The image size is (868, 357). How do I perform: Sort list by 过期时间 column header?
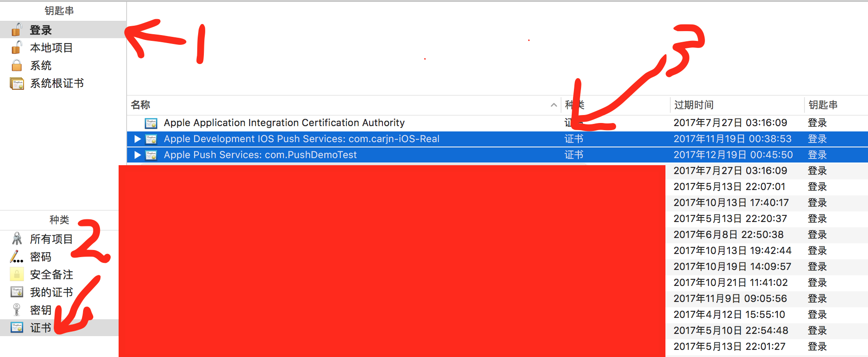click(693, 105)
